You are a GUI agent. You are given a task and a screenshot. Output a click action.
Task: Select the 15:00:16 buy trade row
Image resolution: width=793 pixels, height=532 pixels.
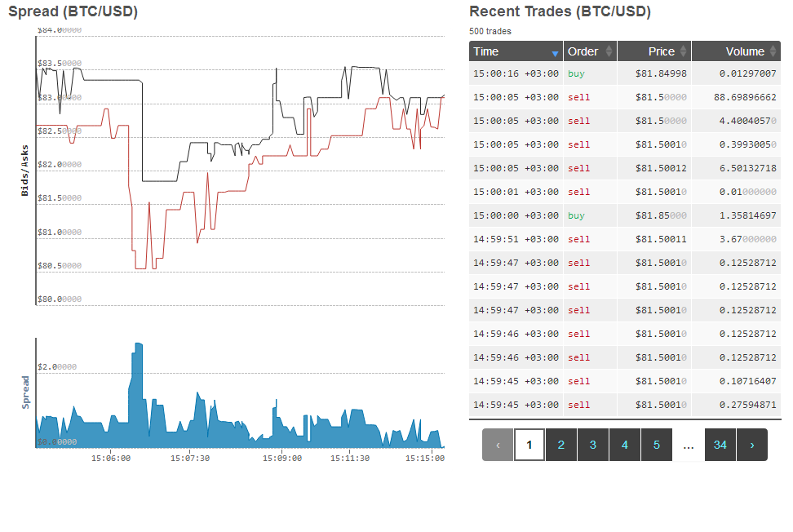624,73
